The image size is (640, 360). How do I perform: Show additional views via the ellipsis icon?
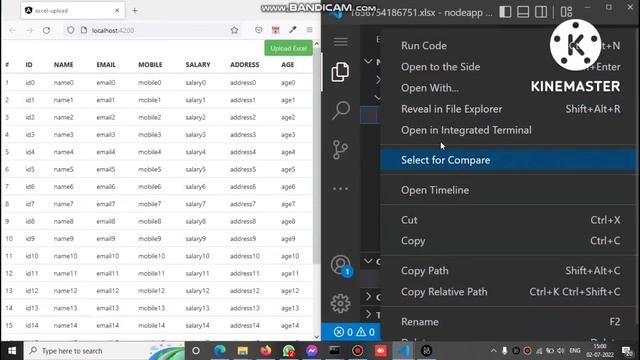point(340,189)
